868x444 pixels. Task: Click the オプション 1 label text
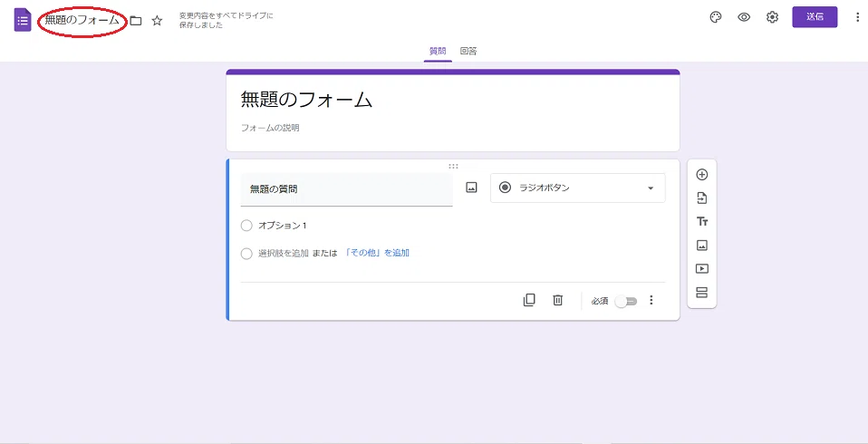click(x=283, y=226)
